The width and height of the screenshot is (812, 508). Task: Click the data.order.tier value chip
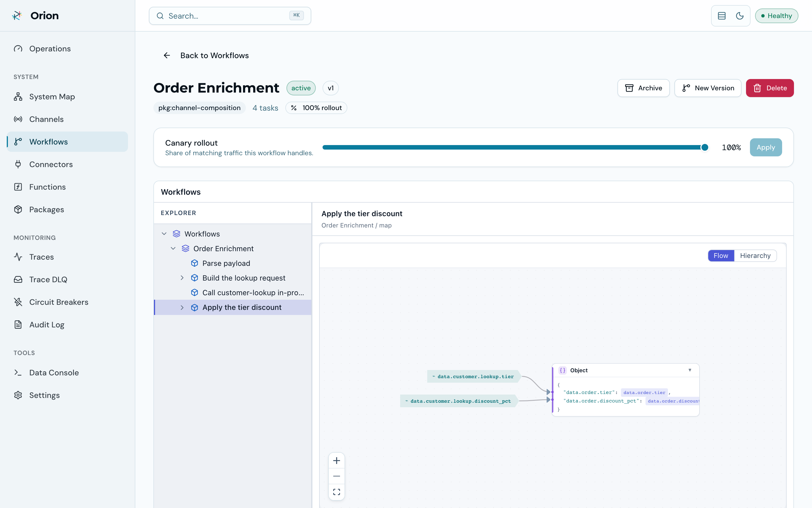coord(644,392)
